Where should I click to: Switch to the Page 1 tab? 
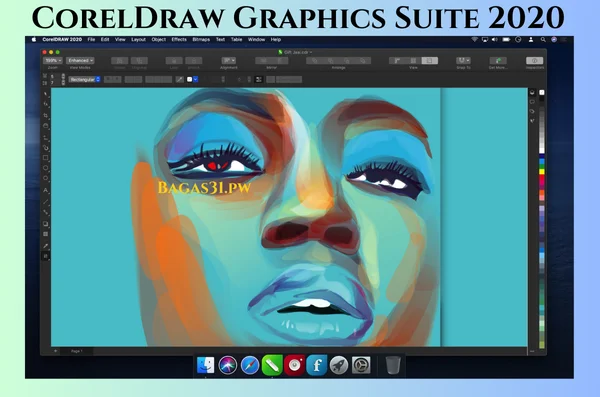click(x=77, y=351)
